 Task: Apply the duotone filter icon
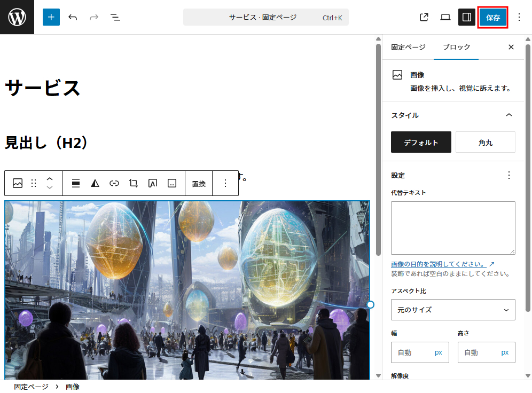point(95,183)
